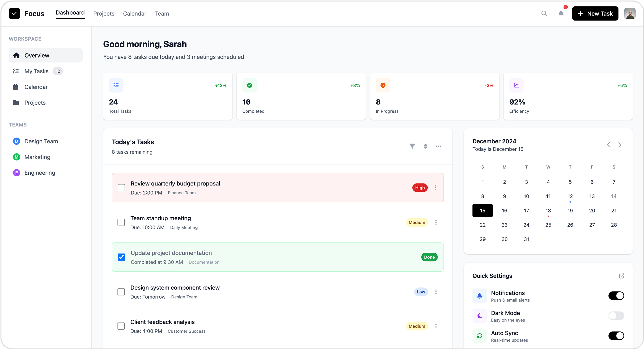Screen dimensions: 644x349
Task: Click the High priority badge on budget proposal
Action: [x=420, y=187]
